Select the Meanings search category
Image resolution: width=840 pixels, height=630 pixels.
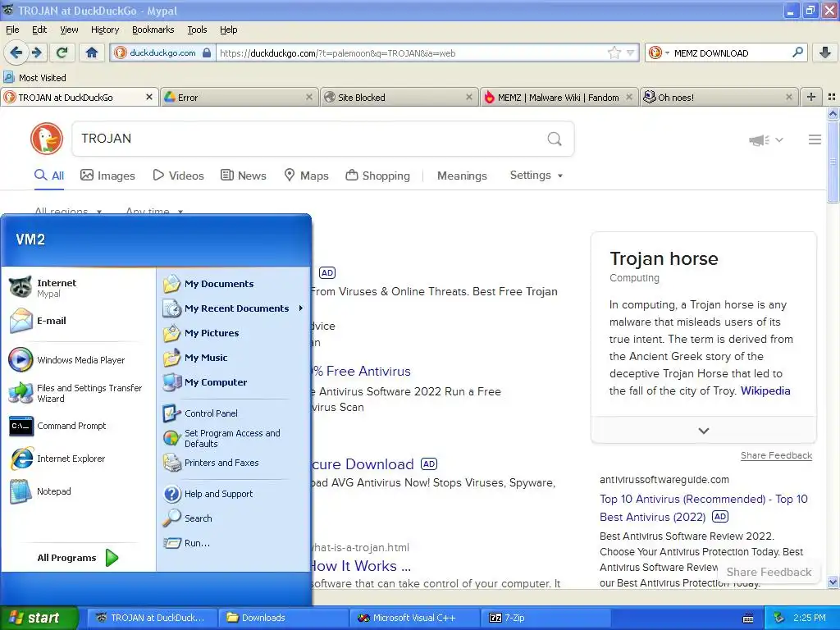point(462,176)
